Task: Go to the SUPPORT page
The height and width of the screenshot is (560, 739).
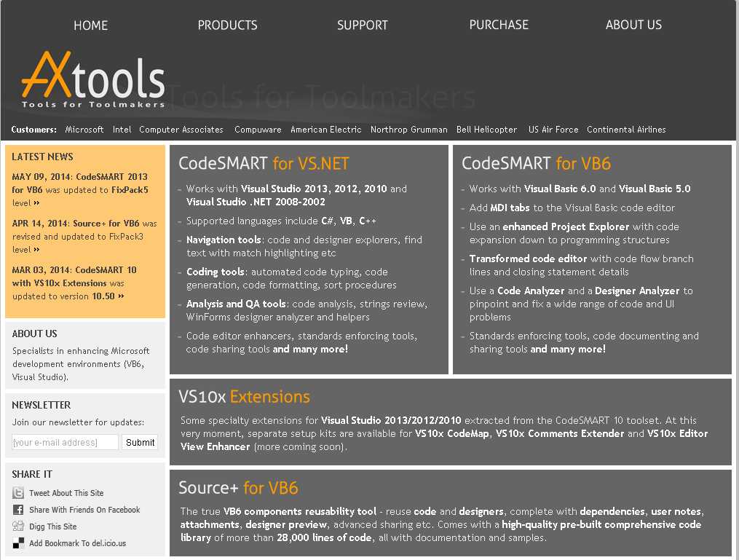Action: (x=362, y=25)
